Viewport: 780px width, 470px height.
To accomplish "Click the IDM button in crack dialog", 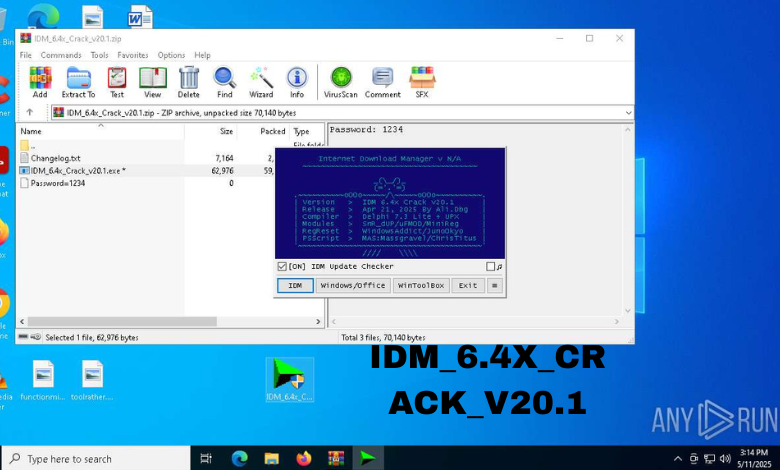I will tap(295, 285).
